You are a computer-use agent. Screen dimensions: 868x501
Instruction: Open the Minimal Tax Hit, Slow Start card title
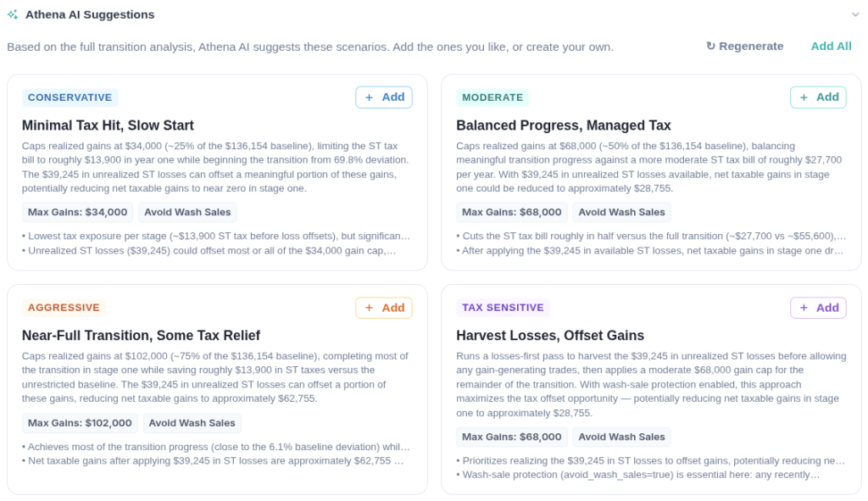click(x=108, y=125)
